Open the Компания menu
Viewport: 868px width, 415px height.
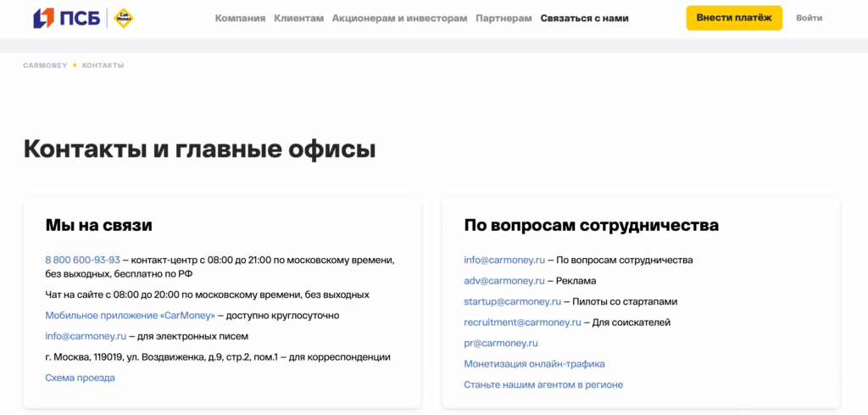240,18
